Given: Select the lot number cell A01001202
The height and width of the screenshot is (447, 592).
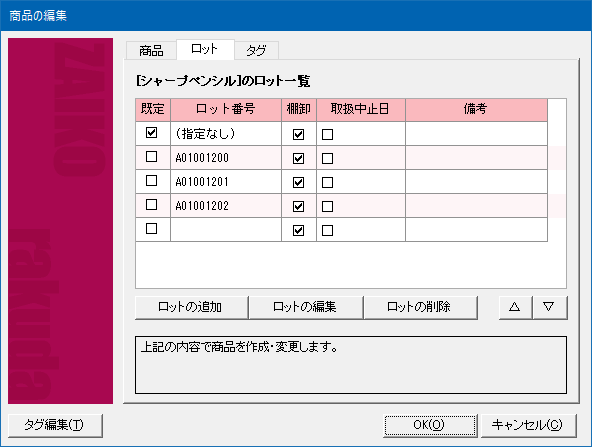Looking at the screenshot, I should tap(226, 206).
